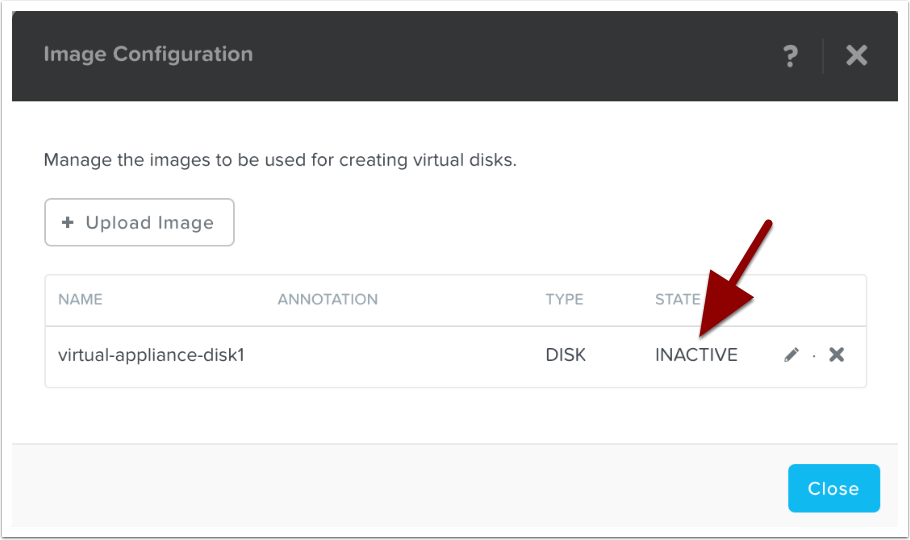Click the 'Manage the images' description text

point(280,160)
